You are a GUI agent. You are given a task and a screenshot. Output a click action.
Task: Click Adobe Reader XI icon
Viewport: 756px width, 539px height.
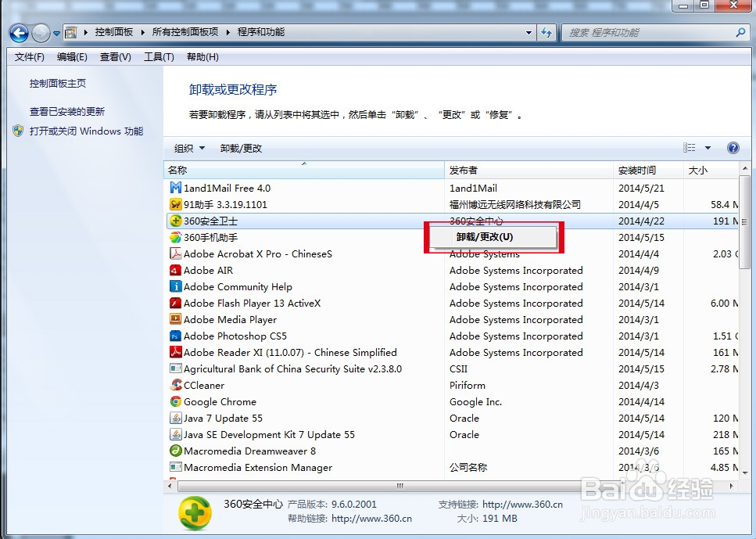(x=175, y=352)
